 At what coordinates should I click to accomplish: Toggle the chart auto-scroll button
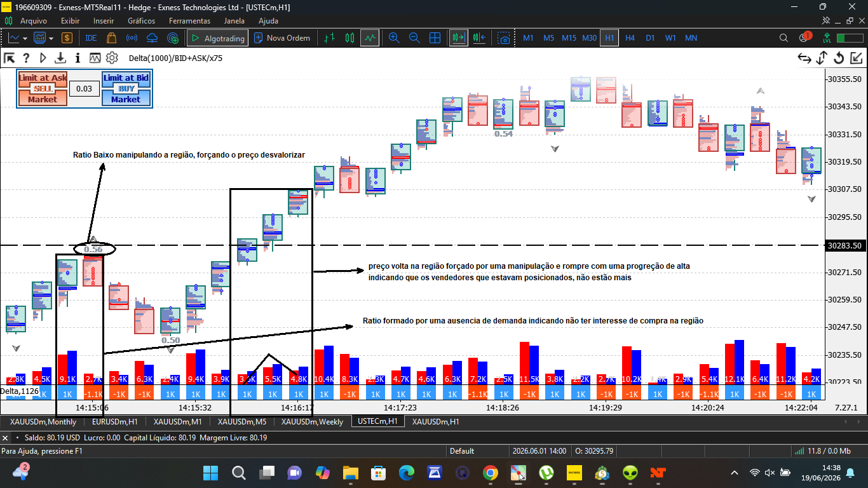pyautogui.click(x=458, y=38)
